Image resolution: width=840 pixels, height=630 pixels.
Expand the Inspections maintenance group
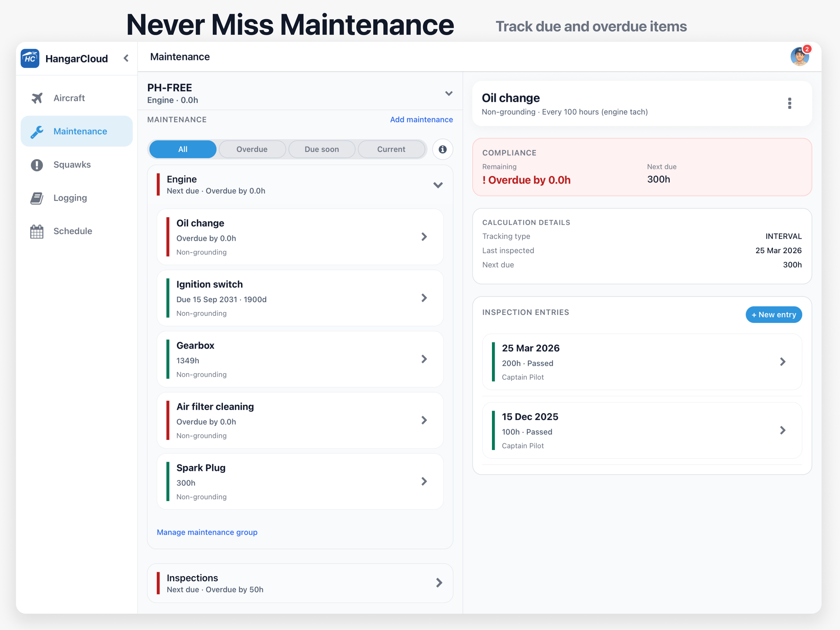point(439,583)
